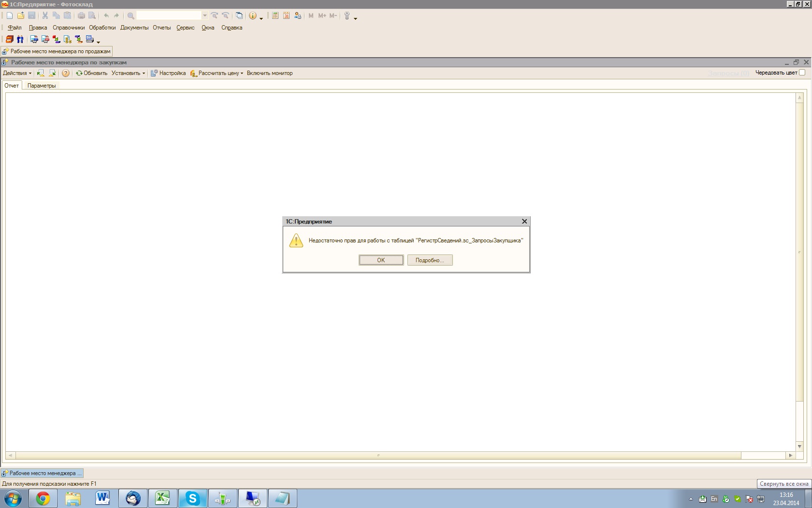
Task: Click the M+ memory toolbar button
Action: click(x=322, y=16)
